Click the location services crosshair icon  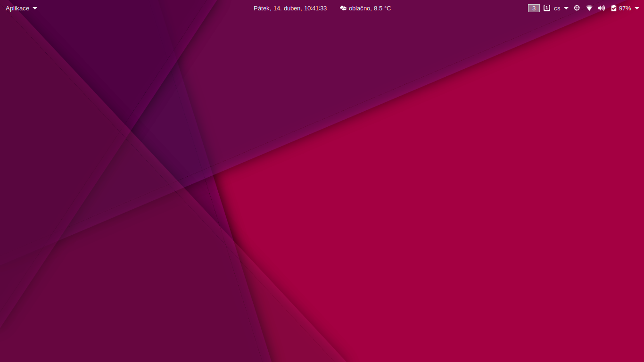(577, 8)
